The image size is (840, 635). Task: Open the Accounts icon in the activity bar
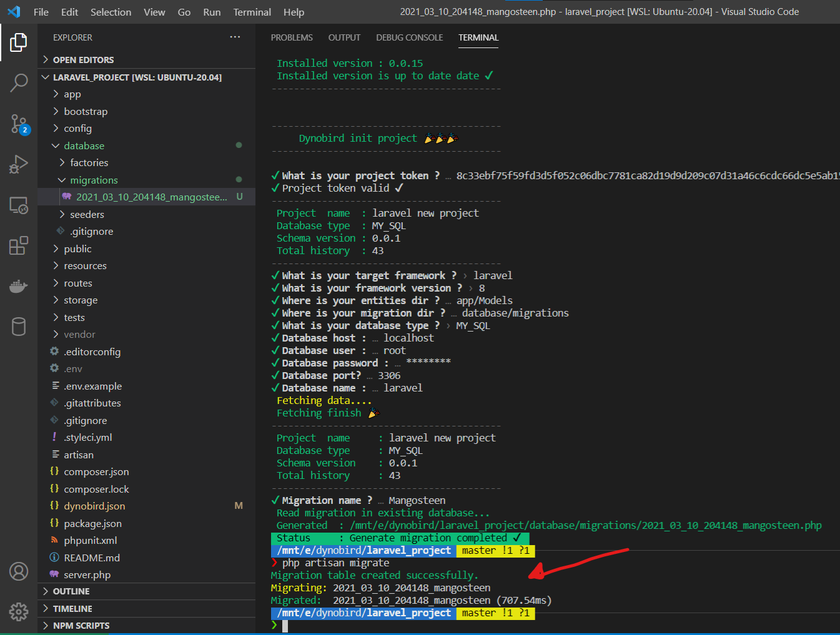(x=19, y=571)
